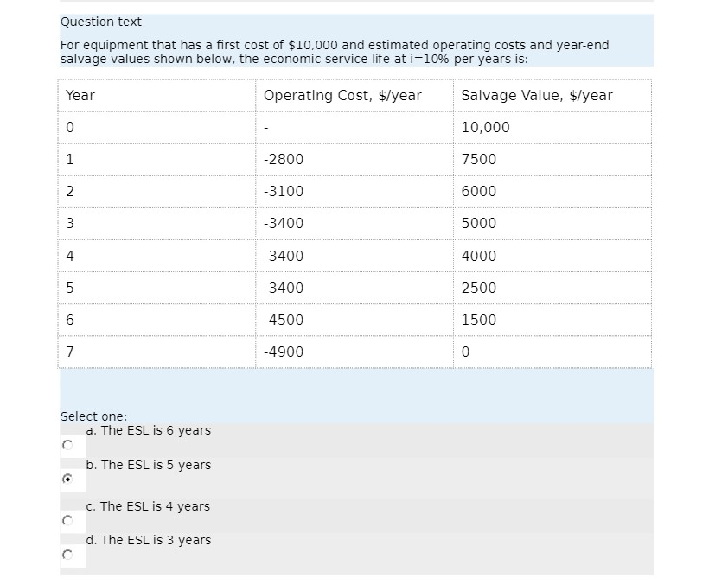The height and width of the screenshot is (584, 728).
Task: Click the 'Select one:' label
Action: pyautogui.click(x=84, y=416)
